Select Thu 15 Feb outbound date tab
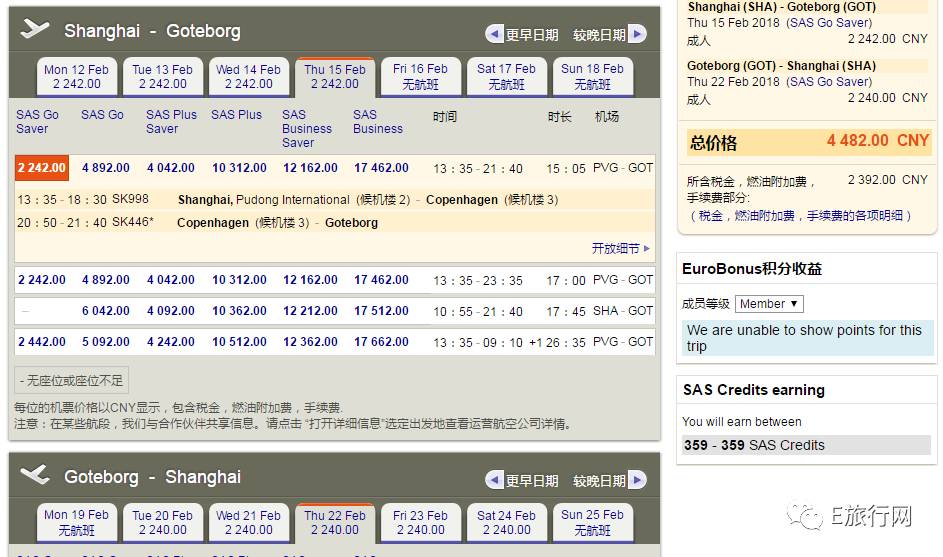Image resolution: width=943 pixels, height=557 pixels. click(x=334, y=77)
